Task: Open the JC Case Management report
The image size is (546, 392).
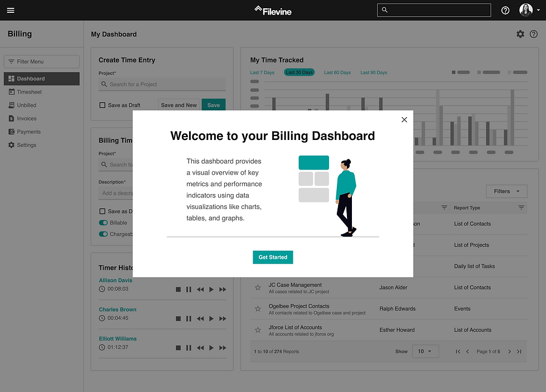Action: (x=295, y=285)
